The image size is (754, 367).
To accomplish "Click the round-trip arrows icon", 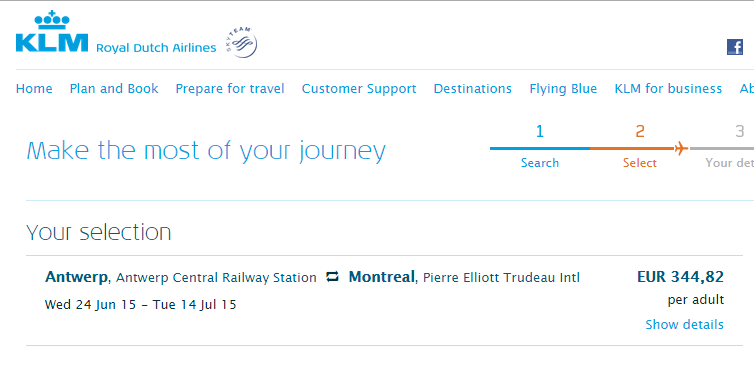I will pos(332,277).
